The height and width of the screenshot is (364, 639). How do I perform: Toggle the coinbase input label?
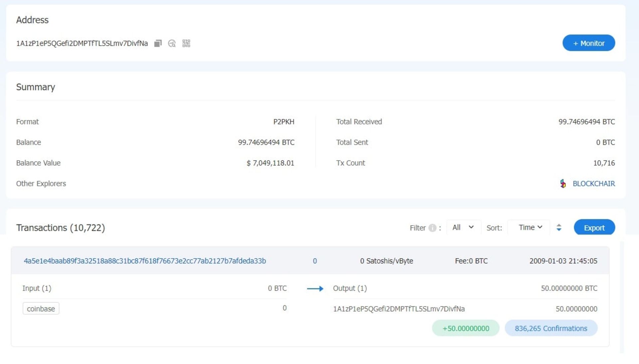pos(40,309)
